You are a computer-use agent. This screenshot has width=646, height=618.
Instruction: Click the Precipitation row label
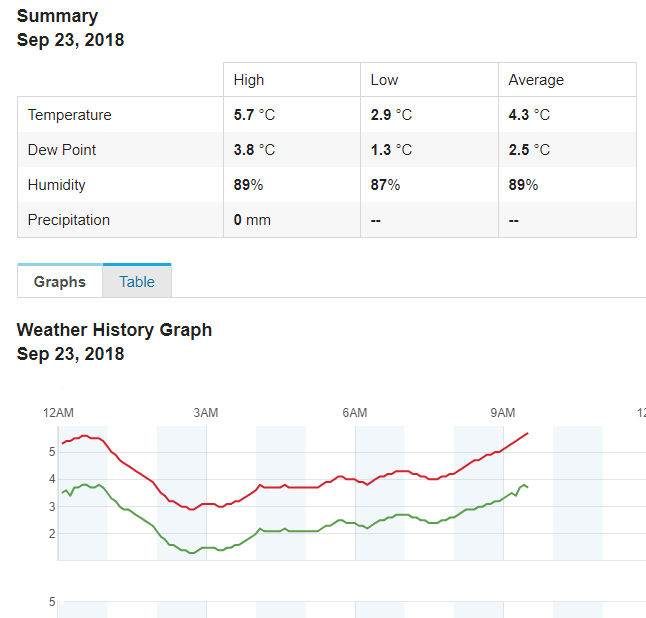(x=69, y=220)
